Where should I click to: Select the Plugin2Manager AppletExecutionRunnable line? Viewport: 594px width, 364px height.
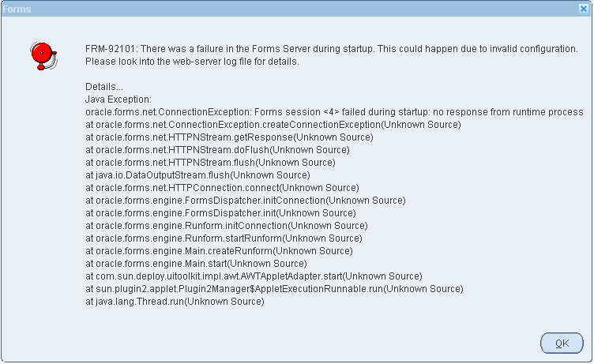274,289
